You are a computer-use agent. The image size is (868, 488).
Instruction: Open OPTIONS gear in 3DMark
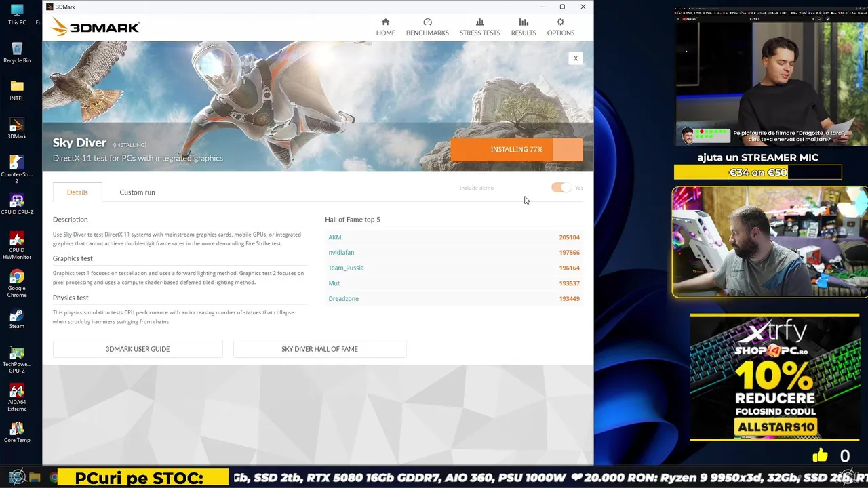pos(560,27)
